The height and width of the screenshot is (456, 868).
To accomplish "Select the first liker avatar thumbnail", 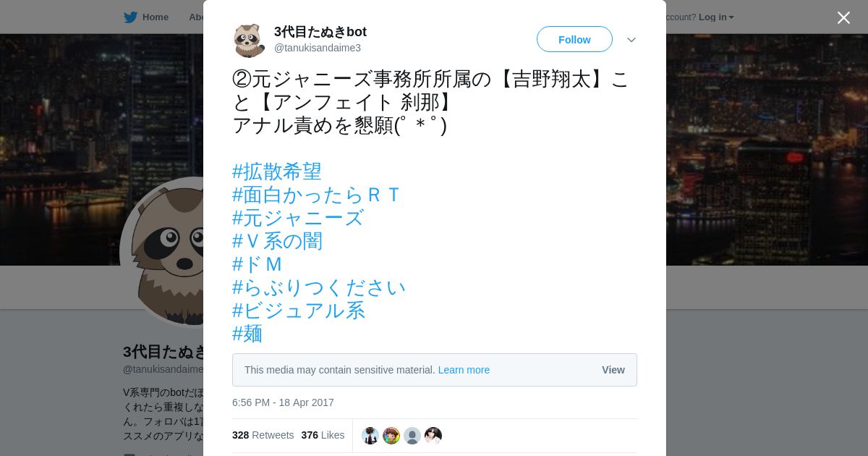I will 370,436.
